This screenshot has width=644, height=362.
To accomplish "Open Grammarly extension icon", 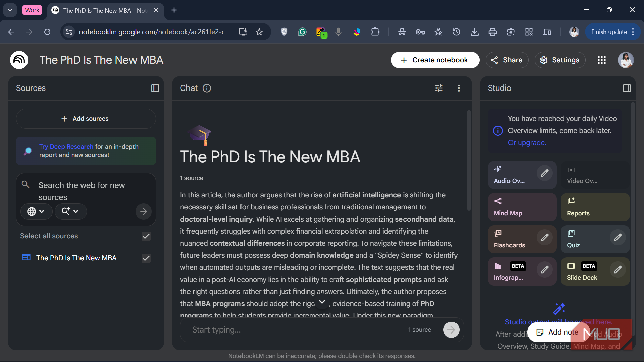I will click(x=302, y=32).
